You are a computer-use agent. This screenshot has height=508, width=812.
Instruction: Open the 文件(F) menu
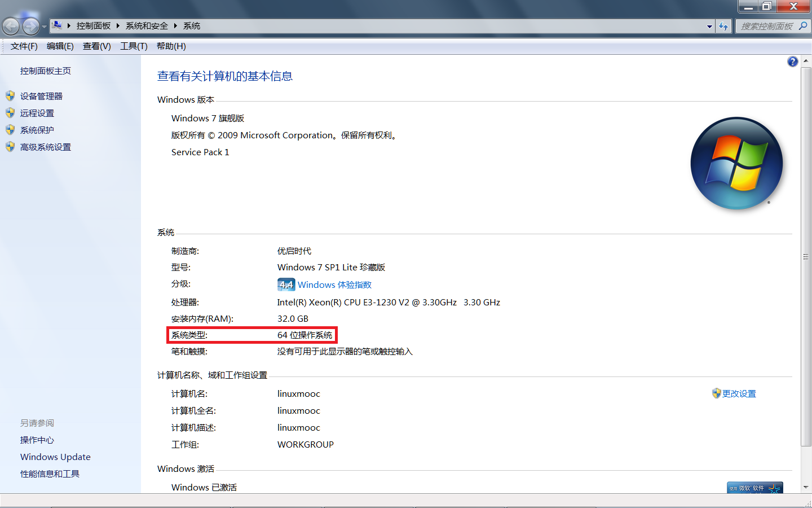(x=24, y=46)
